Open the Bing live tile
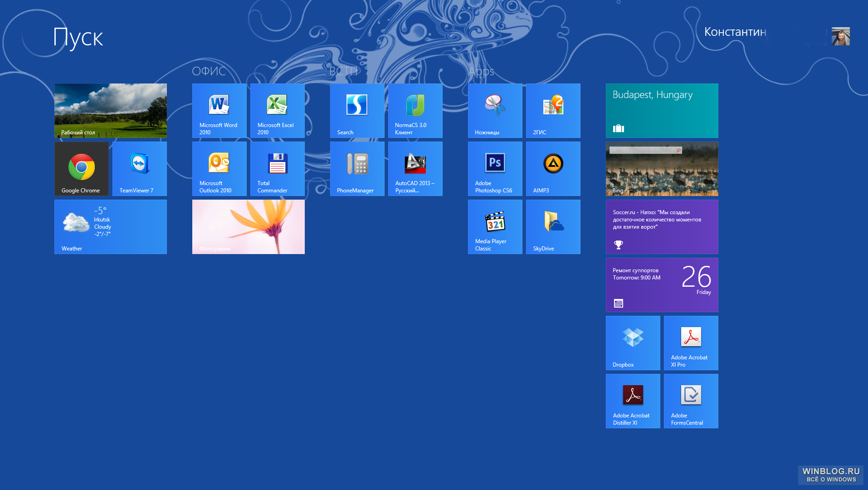Image resolution: width=868 pixels, height=490 pixels. pos(662,169)
